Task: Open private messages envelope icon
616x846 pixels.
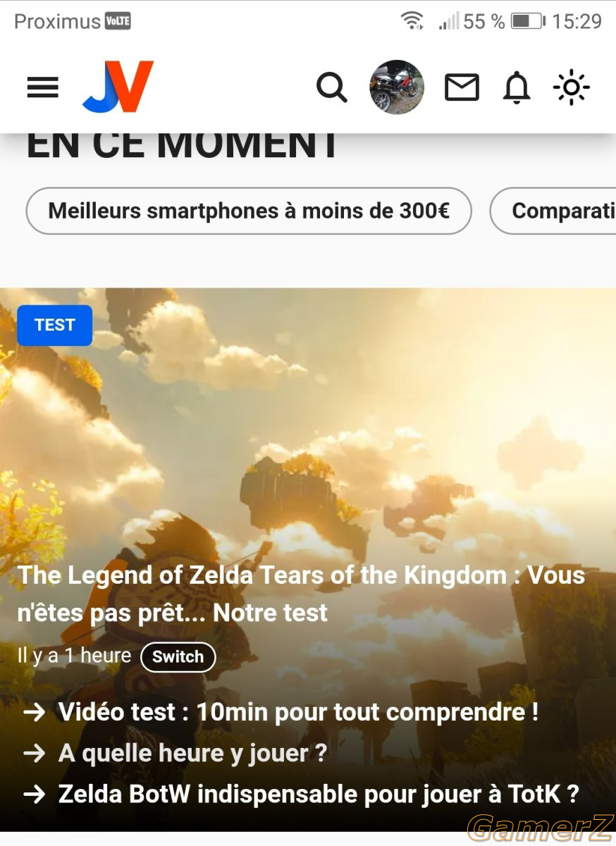Action: click(x=462, y=88)
